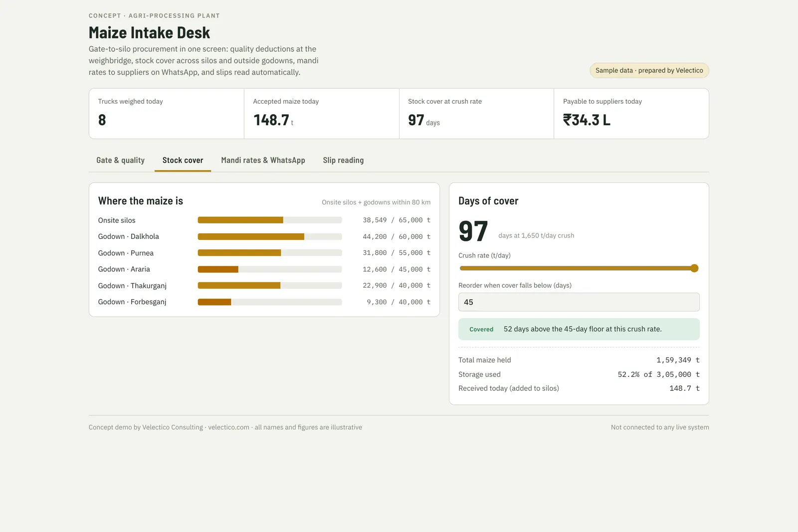
Task: Click the Stock cover at crush rate card
Action: [x=476, y=114]
